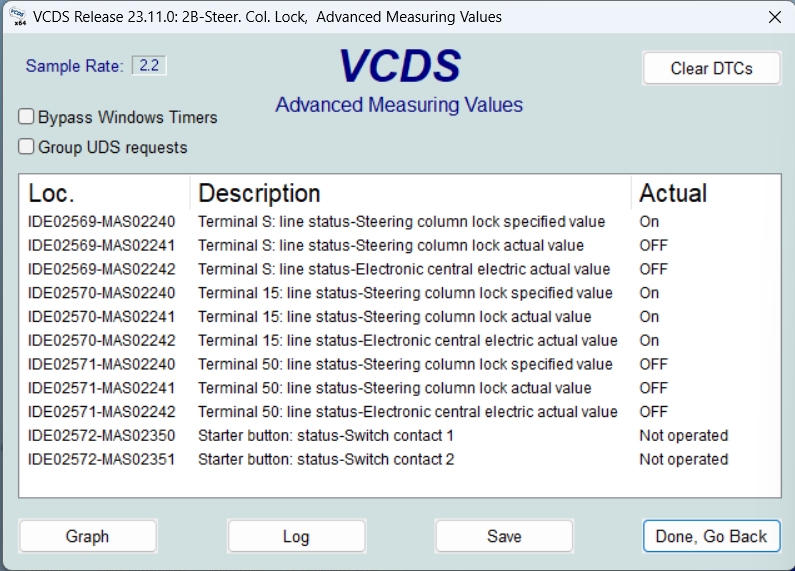Click the Sample Rate value field
This screenshot has height=571, width=795.
[149, 65]
